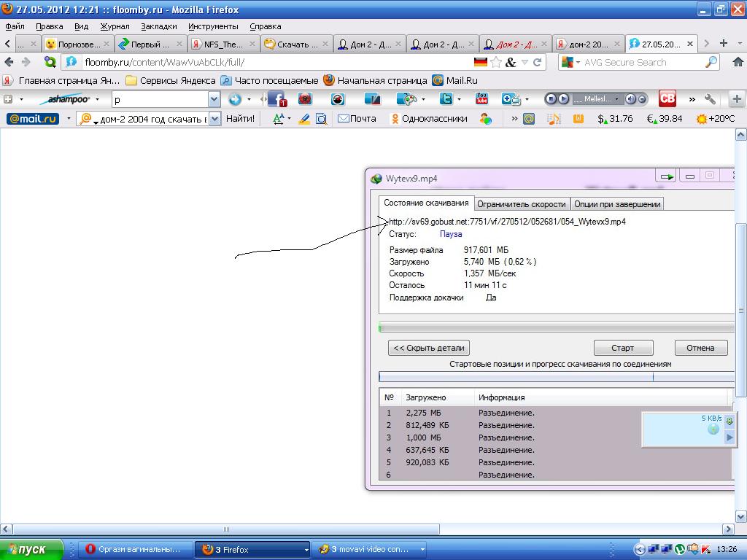Open the Mail.Ru bookmark
747x560 pixels.
point(455,80)
